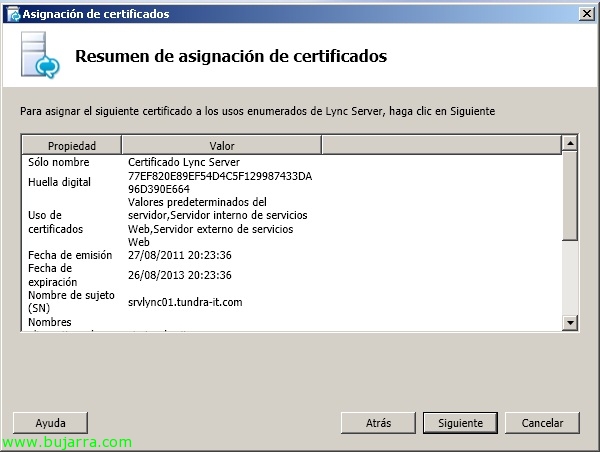Close the Asignación de certificados dialog
This screenshot has height=452, width=600.
coord(587,14)
